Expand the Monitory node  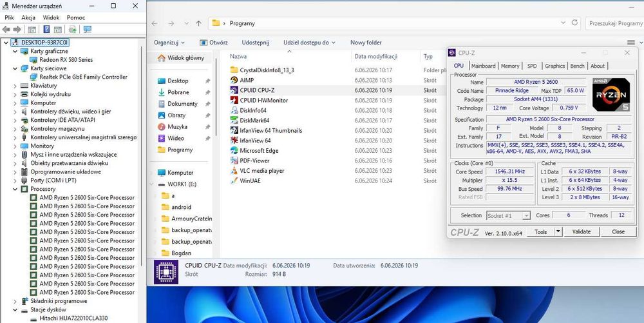15,146
